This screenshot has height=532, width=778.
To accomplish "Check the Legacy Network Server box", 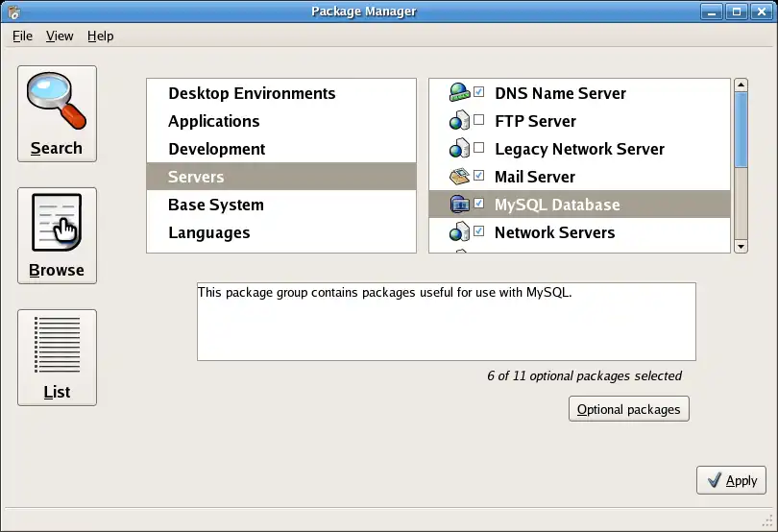I will pos(478,148).
